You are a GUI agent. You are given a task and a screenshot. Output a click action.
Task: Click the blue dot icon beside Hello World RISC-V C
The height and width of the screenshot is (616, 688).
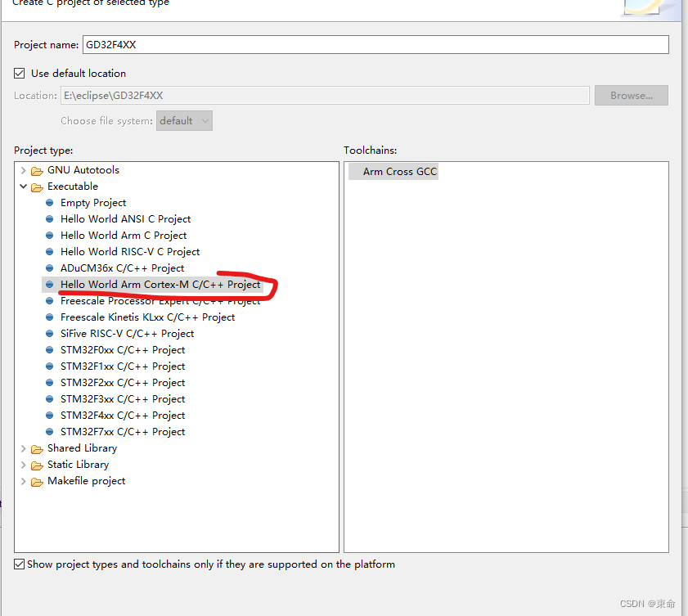pos(50,252)
